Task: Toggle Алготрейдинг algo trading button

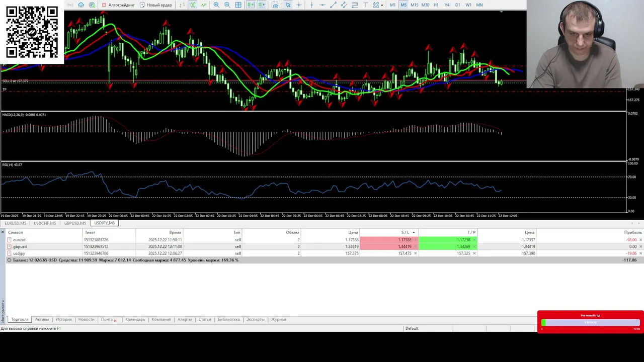Action: 118,5
